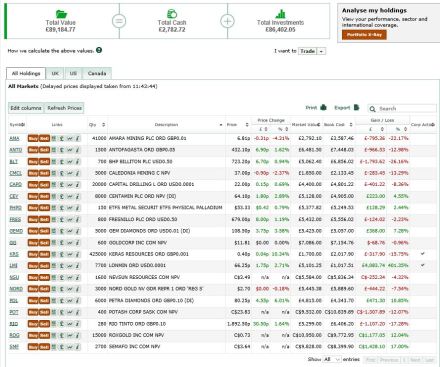Open the Portfolio X-Ray button
Image resolution: width=440 pixels, height=367 pixels.
click(364, 35)
